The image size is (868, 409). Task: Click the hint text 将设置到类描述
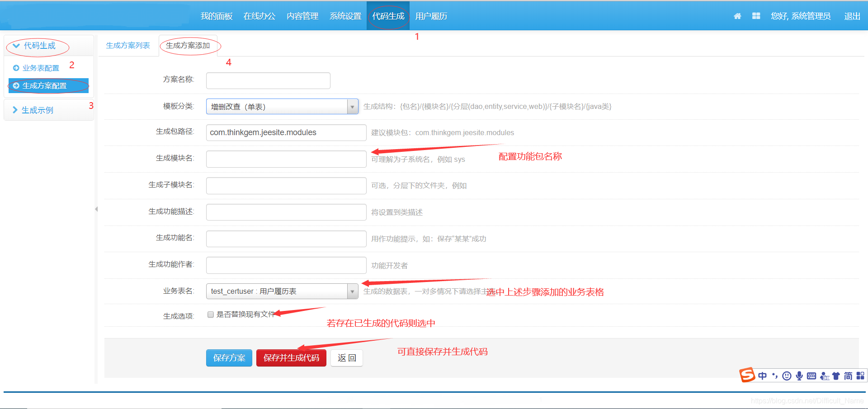coord(397,212)
